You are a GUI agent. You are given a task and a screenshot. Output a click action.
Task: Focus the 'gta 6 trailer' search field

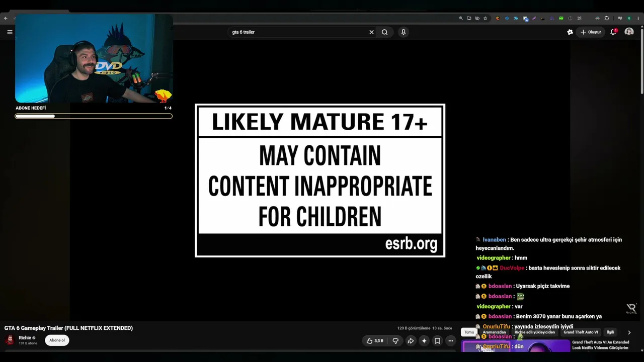point(299,32)
